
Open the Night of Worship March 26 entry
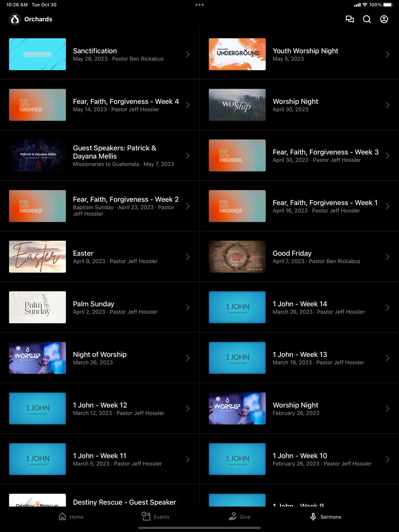[x=100, y=358]
